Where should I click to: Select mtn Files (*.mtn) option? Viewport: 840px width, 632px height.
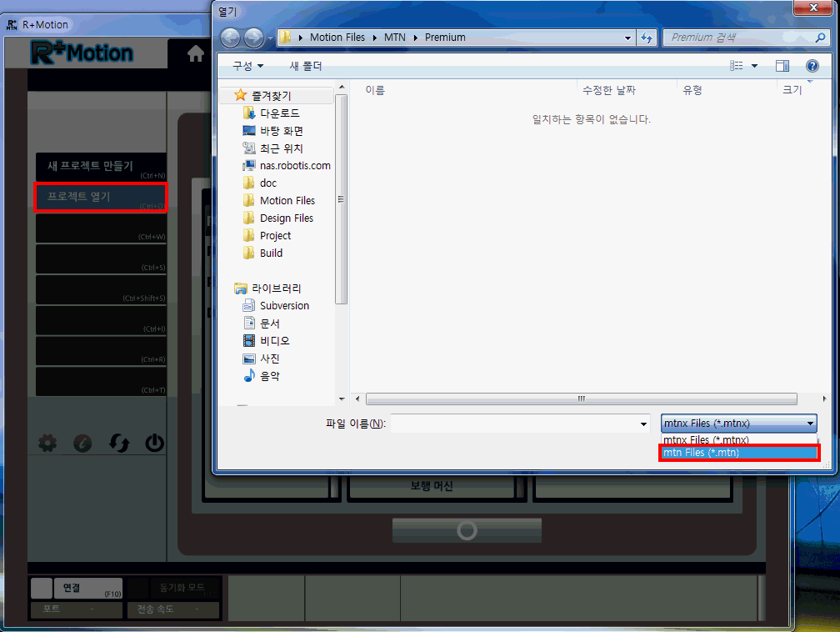[x=739, y=453]
